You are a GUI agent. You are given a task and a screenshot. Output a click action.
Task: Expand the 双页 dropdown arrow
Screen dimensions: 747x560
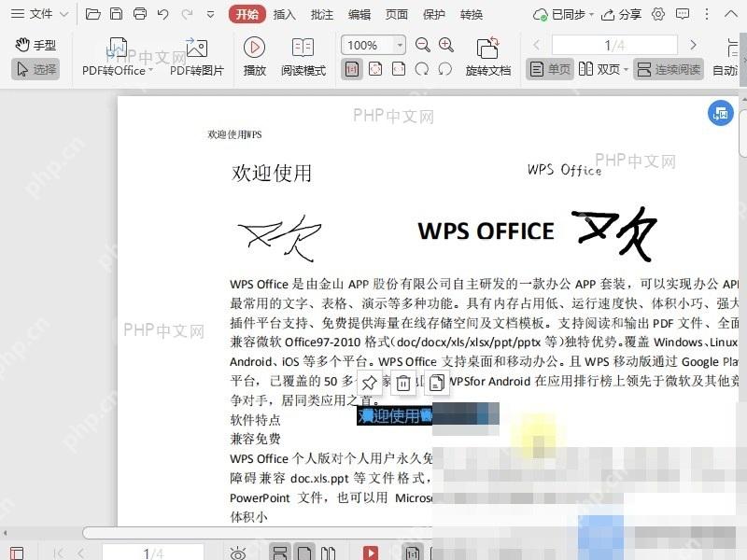pos(626,70)
